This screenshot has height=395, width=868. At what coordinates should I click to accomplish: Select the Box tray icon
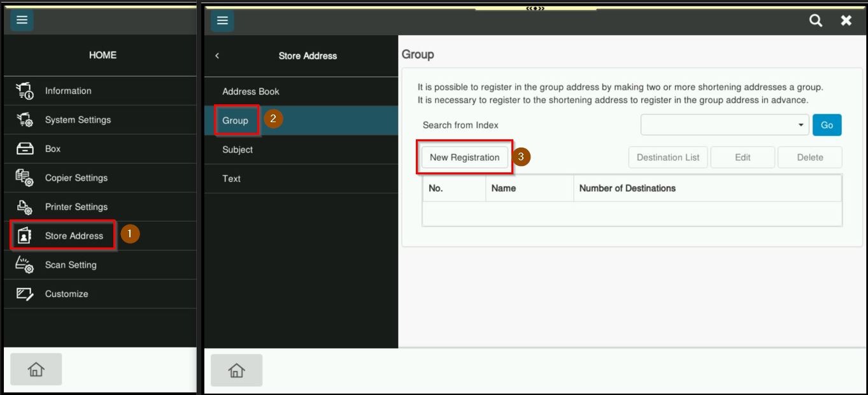pyautogui.click(x=24, y=149)
